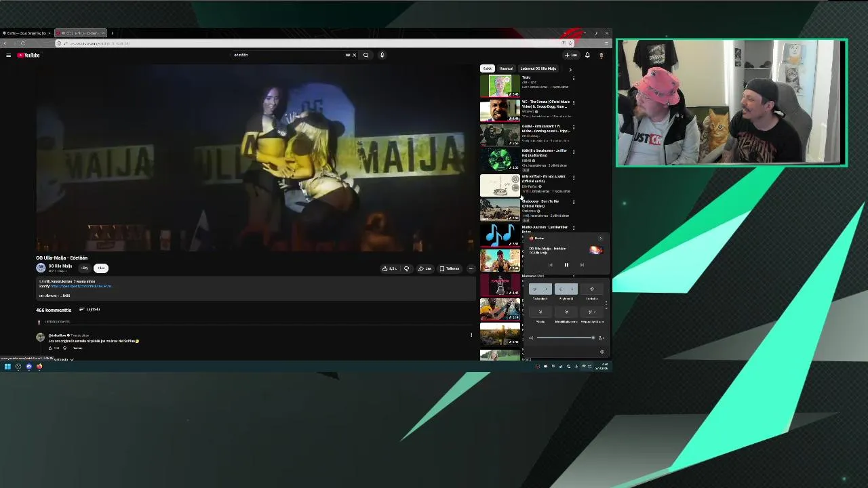This screenshot has height=488, width=868.
Task: Toggle the first tile in the bottom row
Action: [x=540, y=312]
